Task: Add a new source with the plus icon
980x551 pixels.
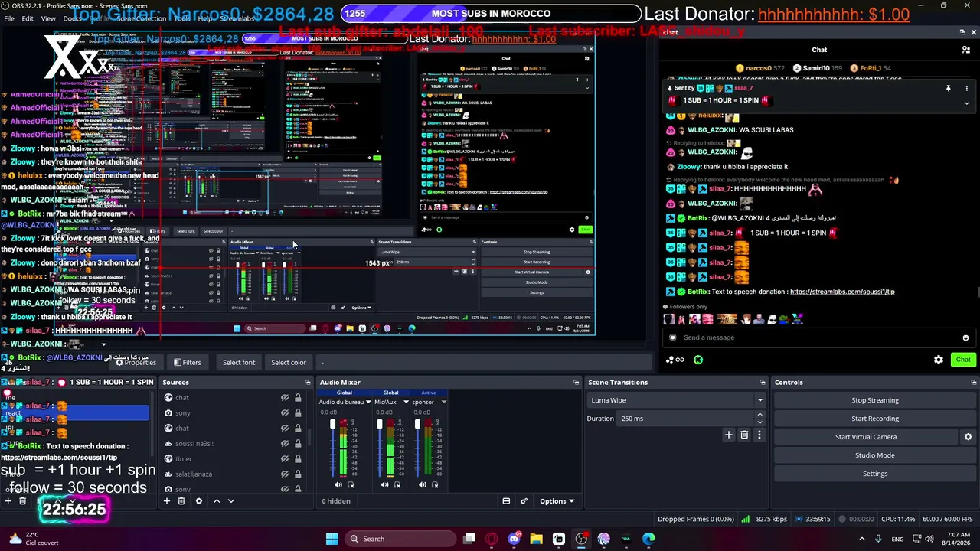Action: click(x=166, y=501)
